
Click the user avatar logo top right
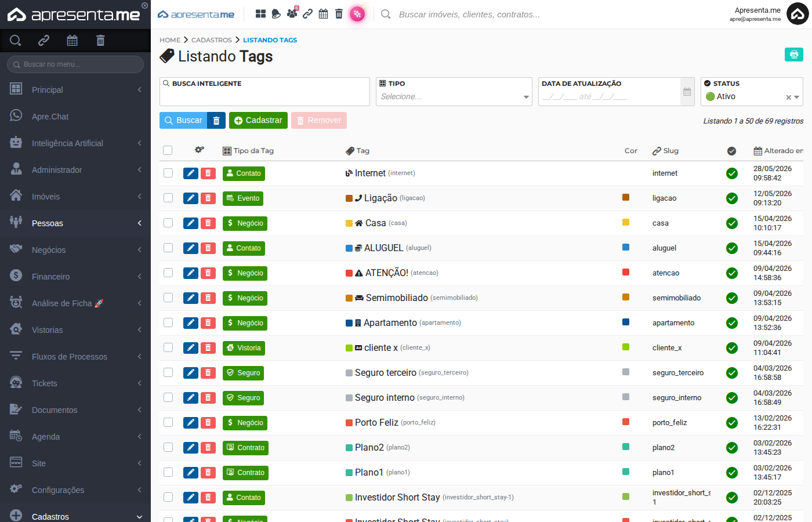tap(797, 14)
